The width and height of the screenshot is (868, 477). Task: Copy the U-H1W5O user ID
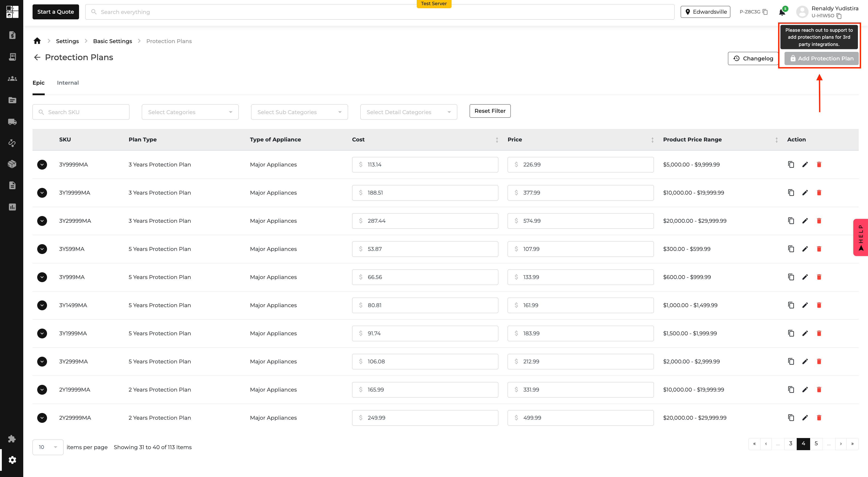coord(839,16)
